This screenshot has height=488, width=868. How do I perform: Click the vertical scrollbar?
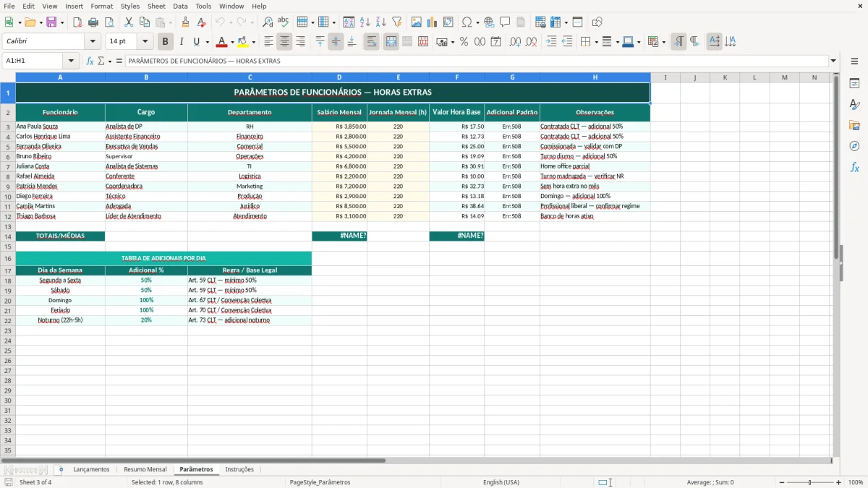pos(836,264)
